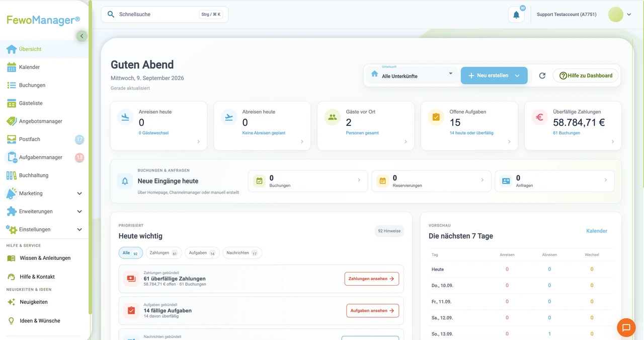Click the 0 Gästewechsel link
This screenshot has width=644, height=340.
(x=154, y=133)
